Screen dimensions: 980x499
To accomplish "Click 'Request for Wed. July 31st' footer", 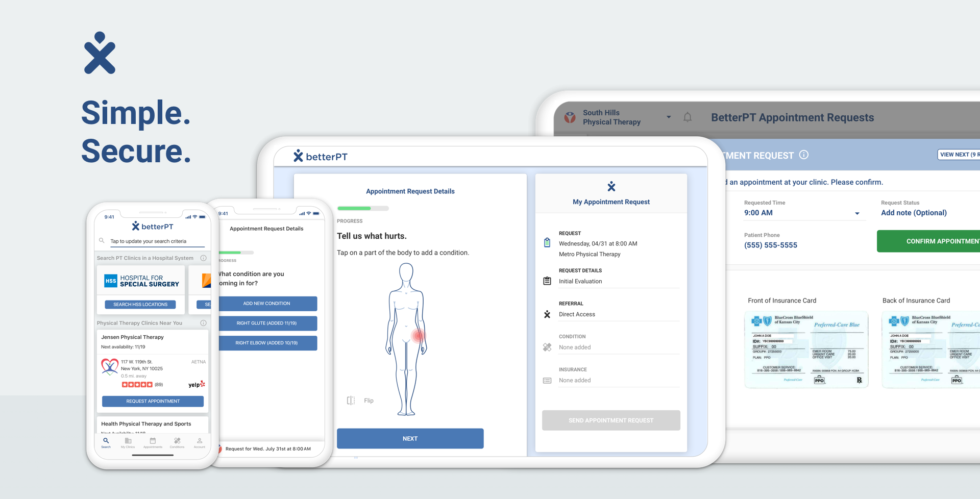I will 268,449.
